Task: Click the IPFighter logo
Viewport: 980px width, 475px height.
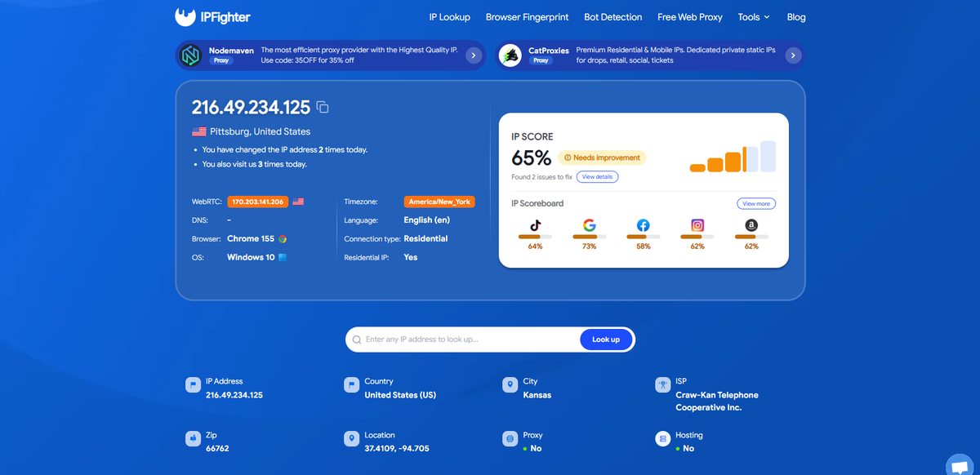Action: pyautogui.click(x=212, y=16)
